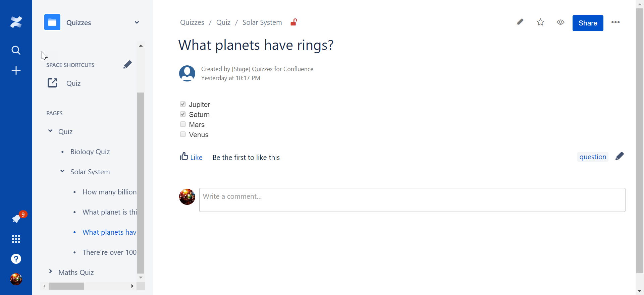Open Biology Quiz page in tree
Screen dimensions: 644x295
point(90,152)
